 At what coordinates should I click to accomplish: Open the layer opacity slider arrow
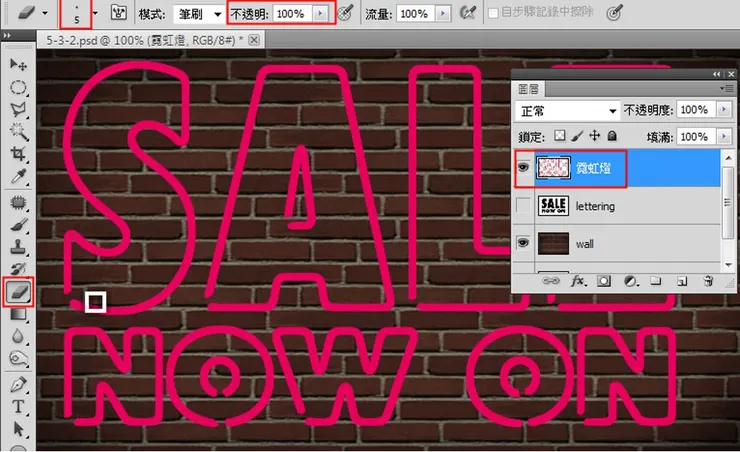(724, 110)
